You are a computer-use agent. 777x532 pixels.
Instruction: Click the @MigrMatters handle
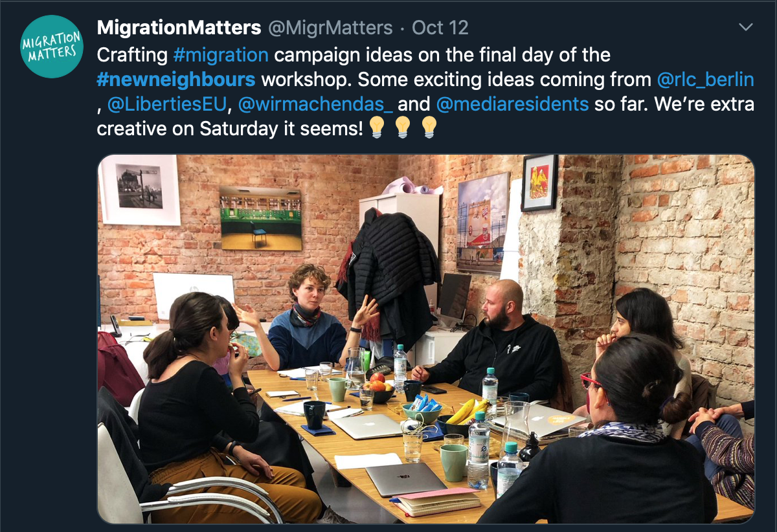pyautogui.click(x=330, y=28)
